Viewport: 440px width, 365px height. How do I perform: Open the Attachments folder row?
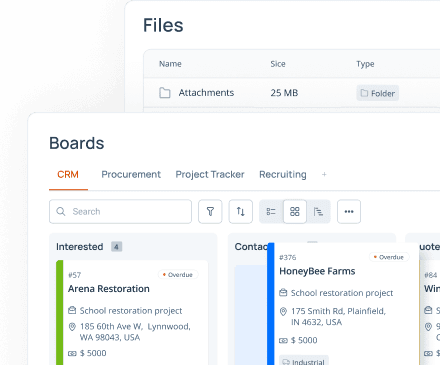click(x=292, y=93)
